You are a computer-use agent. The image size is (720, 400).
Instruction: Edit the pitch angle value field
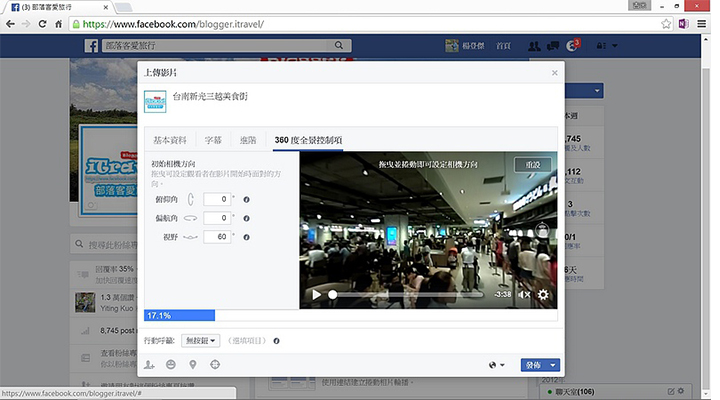point(217,199)
